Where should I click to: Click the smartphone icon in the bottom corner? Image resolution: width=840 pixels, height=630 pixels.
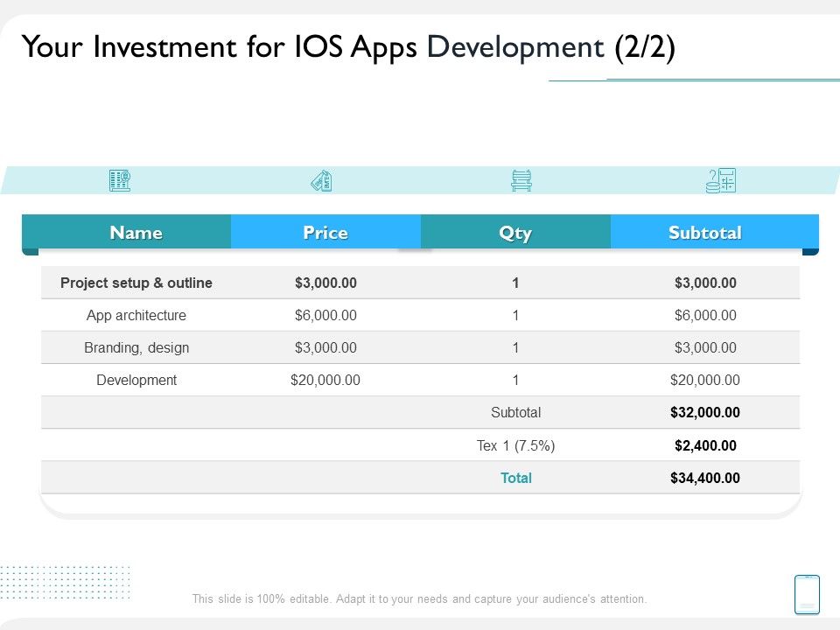tap(807, 594)
